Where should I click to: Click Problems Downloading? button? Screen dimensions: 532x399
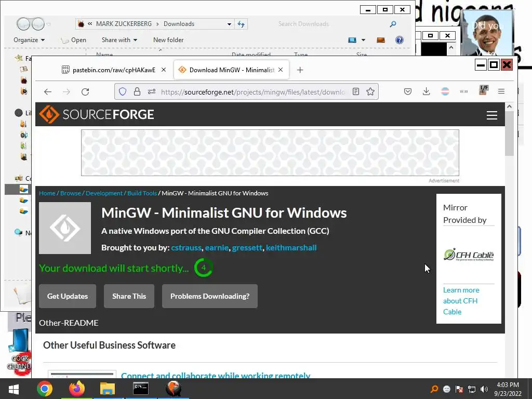(210, 296)
